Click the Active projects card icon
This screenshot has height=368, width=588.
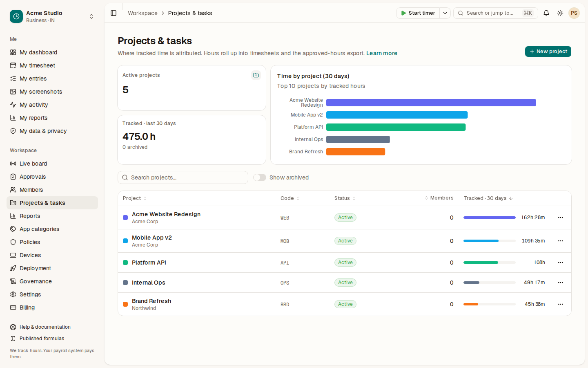[x=256, y=75]
